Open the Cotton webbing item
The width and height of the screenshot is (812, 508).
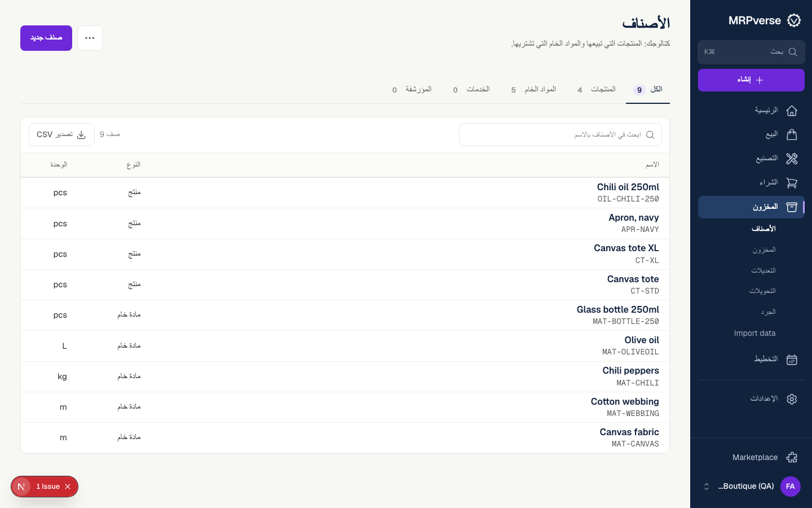pyautogui.click(x=625, y=402)
